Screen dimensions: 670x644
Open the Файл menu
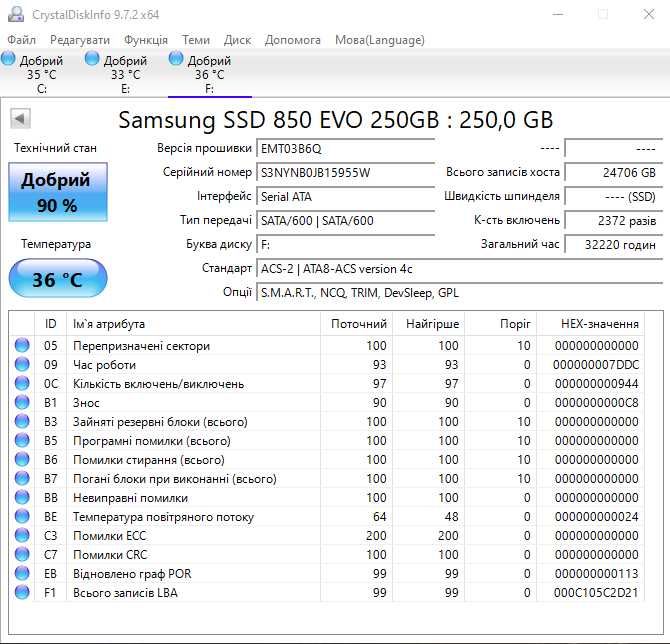[21, 40]
